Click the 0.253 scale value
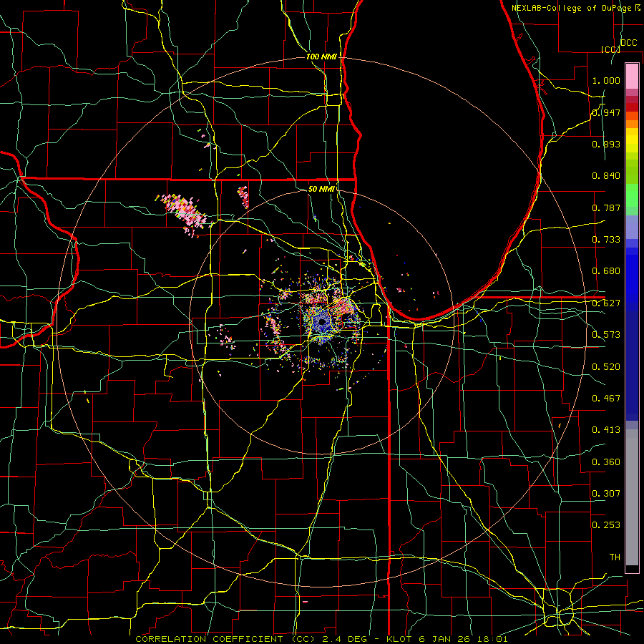 click(606, 525)
